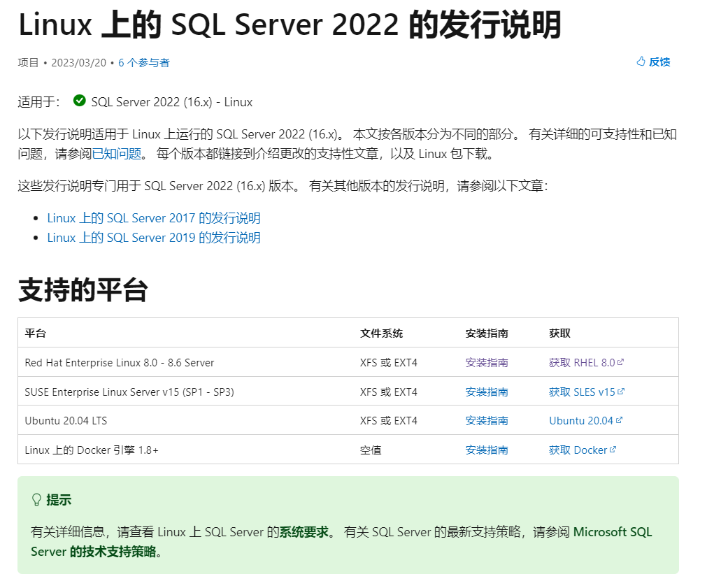Click the lightbulb 提示 icon
The height and width of the screenshot is (588, 707).
pos(36,500)
